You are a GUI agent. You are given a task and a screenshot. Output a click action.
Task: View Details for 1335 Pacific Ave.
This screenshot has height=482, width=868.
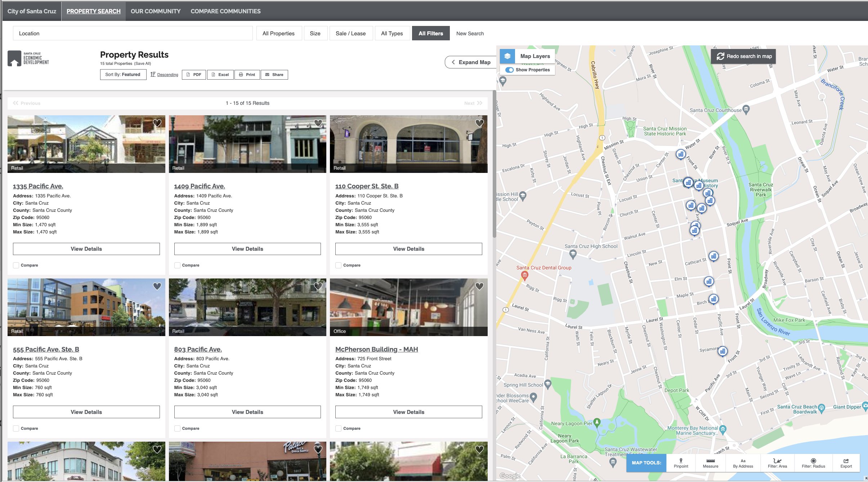[86, 249]
